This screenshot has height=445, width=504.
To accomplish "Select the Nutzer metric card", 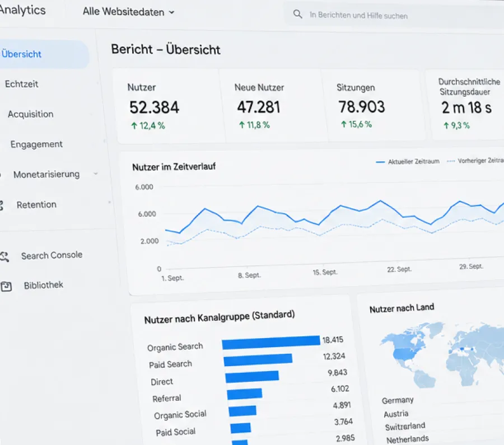I will click(x=169, y=106).
